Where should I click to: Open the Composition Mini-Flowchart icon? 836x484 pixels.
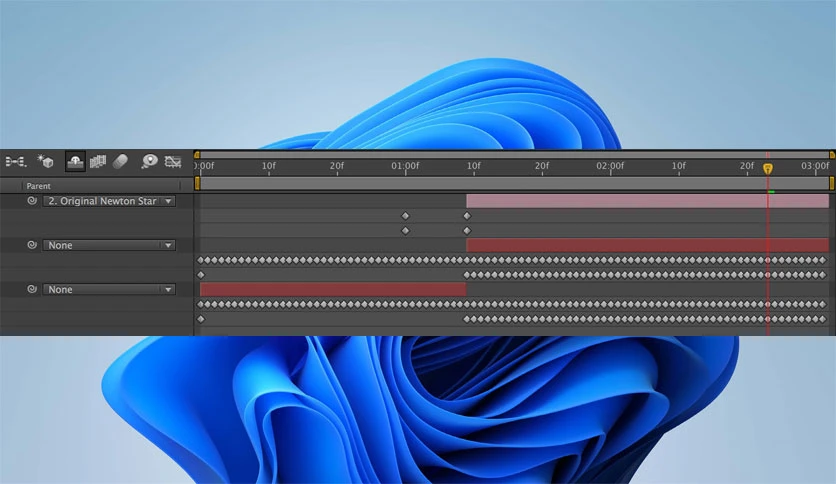(15, 161)
